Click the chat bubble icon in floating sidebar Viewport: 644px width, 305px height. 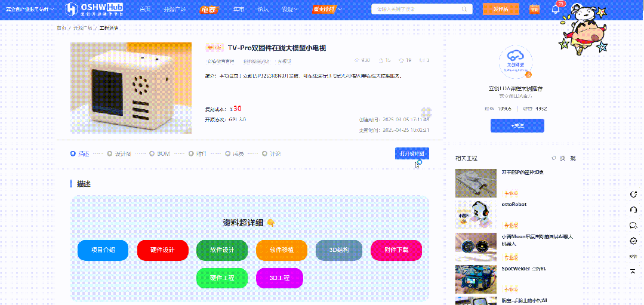[633, 225]
